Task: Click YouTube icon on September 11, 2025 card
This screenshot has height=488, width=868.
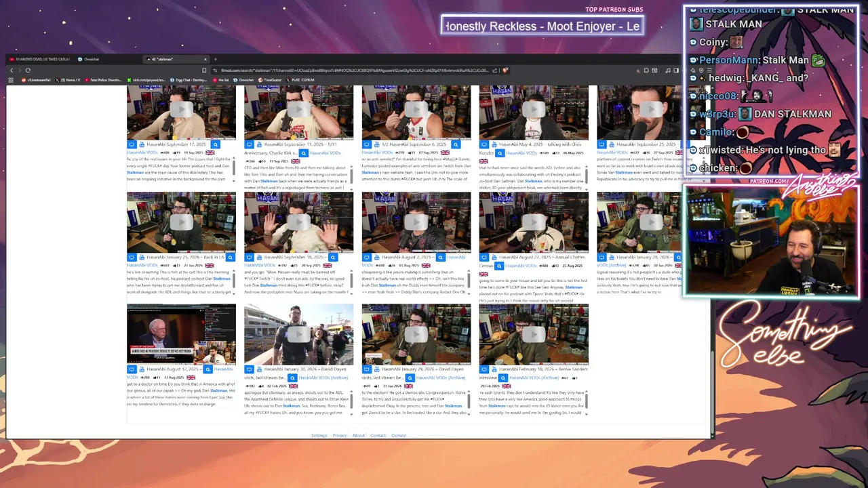Action: (259, 144)
